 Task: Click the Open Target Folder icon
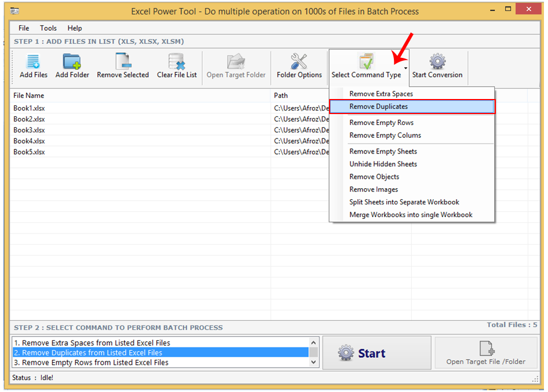[236, 61]
